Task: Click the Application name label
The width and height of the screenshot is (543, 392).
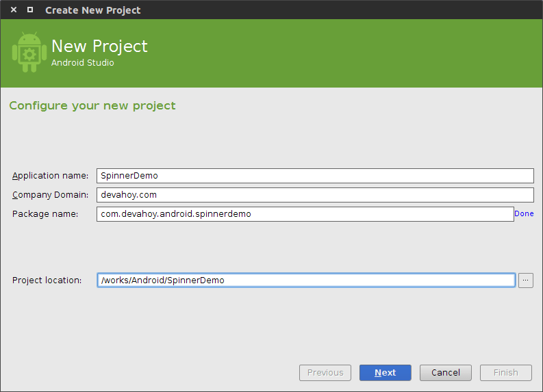Action: 50,176
